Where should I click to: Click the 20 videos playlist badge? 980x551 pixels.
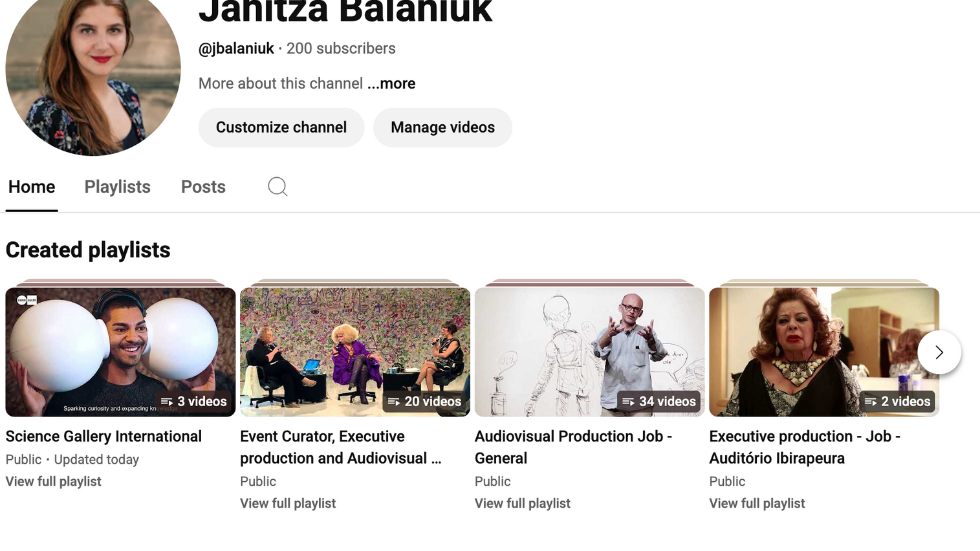[x=424, y=402]
